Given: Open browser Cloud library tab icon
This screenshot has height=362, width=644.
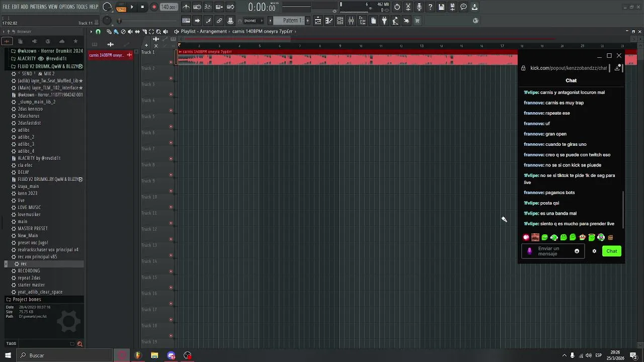Looking at the screenshot, I should [62, 41].
